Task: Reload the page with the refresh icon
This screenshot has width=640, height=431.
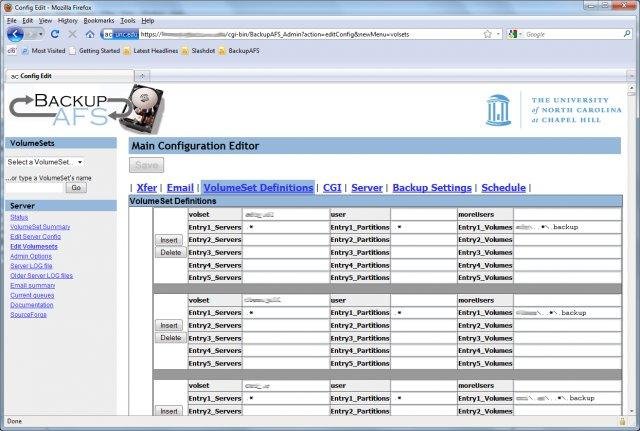Action: pos(55,34)
